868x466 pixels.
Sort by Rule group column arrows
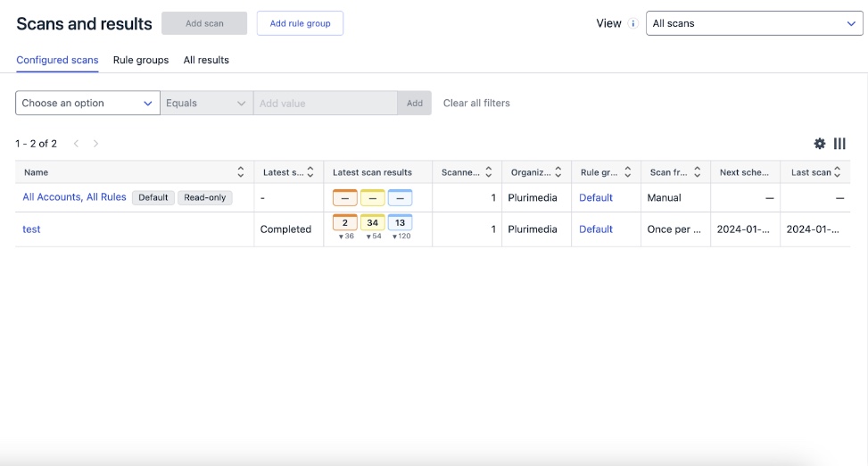(x=627, y=172)
